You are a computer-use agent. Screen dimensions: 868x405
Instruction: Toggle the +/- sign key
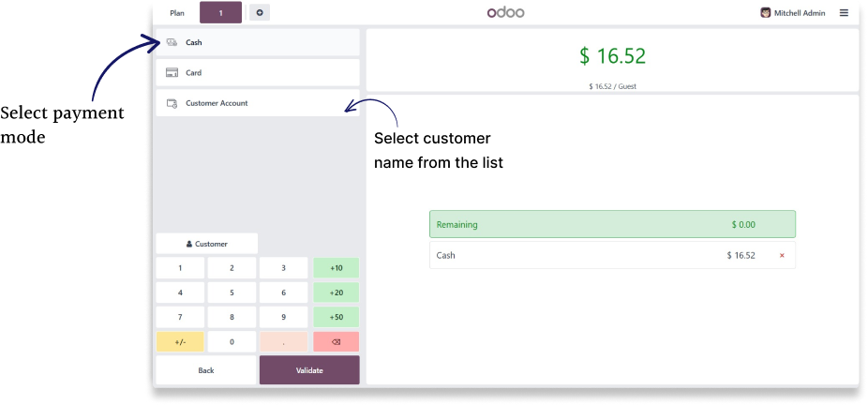(180, 342)
